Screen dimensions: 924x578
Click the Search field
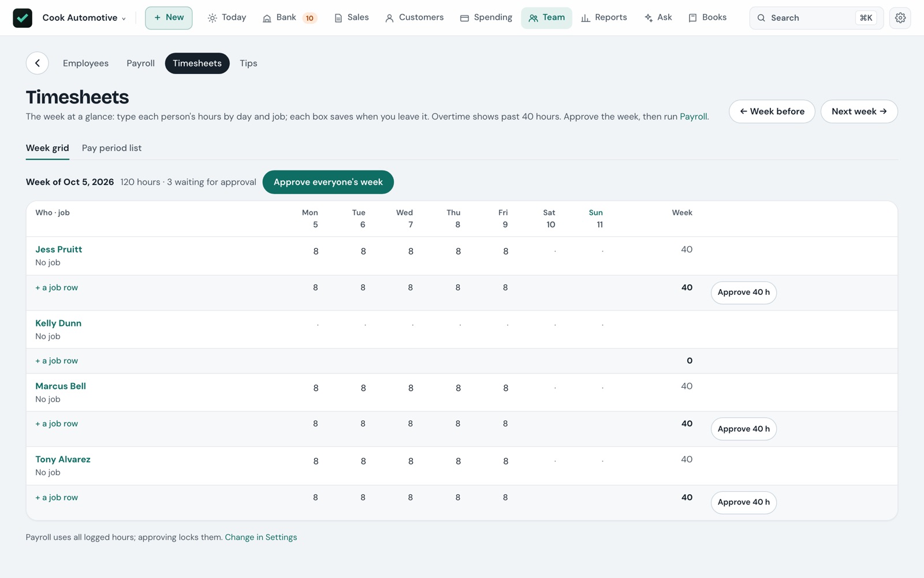click(816, 18)
